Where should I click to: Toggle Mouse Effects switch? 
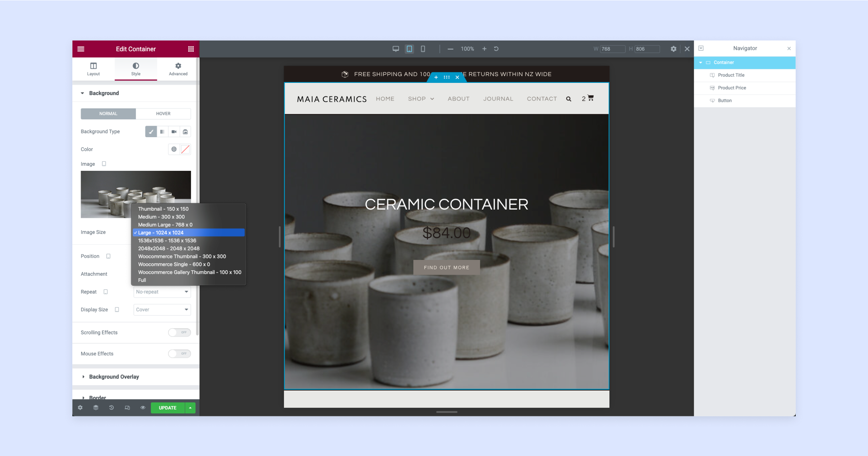179,354
